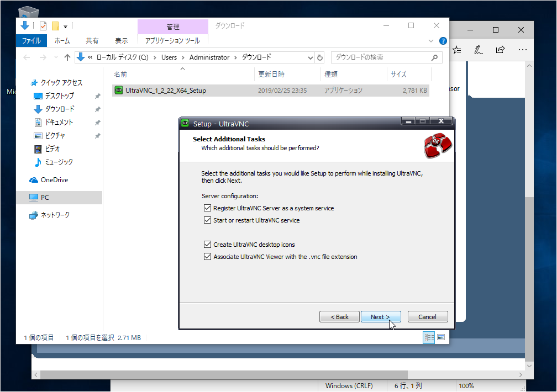Open the ファイル menu tab

pos(31,41)
